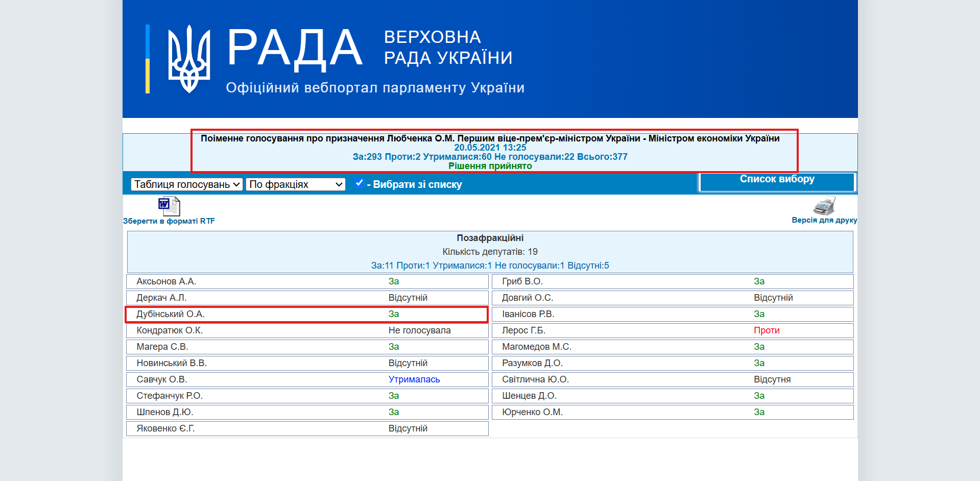980x481 pixels.
Task: Select deputy 'Дубінський О.А.'
Action: tap(171, 314)
